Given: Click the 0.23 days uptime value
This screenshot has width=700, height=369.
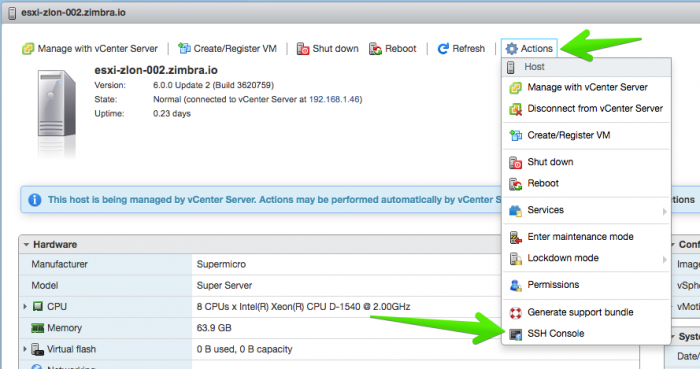Looking at the screenshot, I should [172, 114].
